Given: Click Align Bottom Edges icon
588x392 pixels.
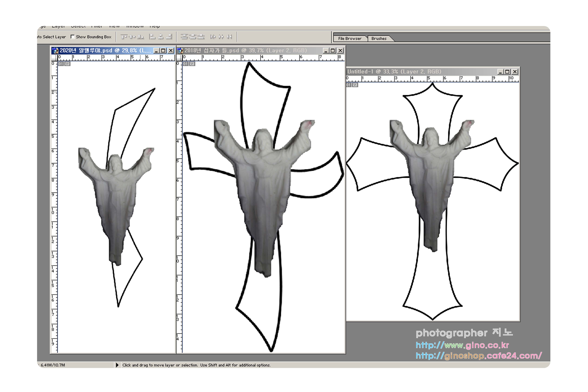Looking at the screenshot, I should [x=141, y=37].
